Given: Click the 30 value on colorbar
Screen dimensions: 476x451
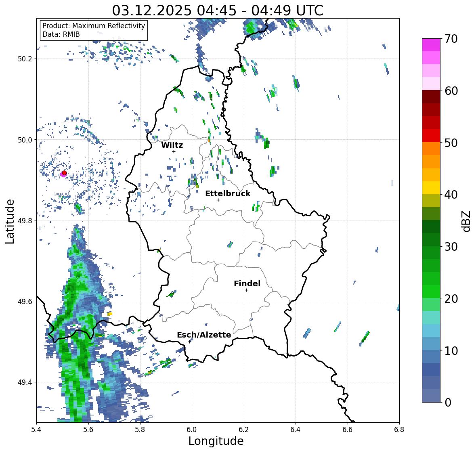Looking at the screenshot, I should (451, 247).
